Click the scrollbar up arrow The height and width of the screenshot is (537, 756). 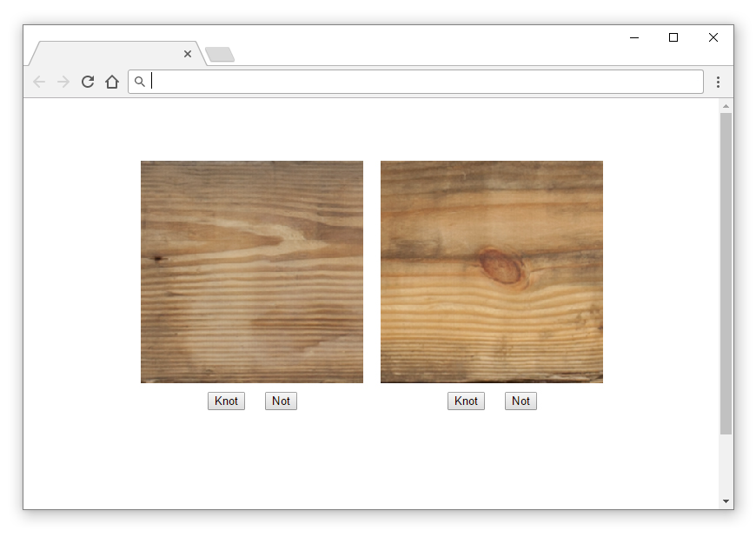click(x=726, y=106)
